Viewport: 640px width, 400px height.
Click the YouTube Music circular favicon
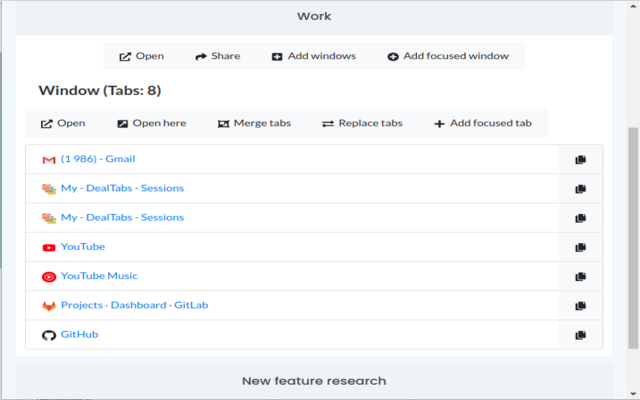point(49,277)
